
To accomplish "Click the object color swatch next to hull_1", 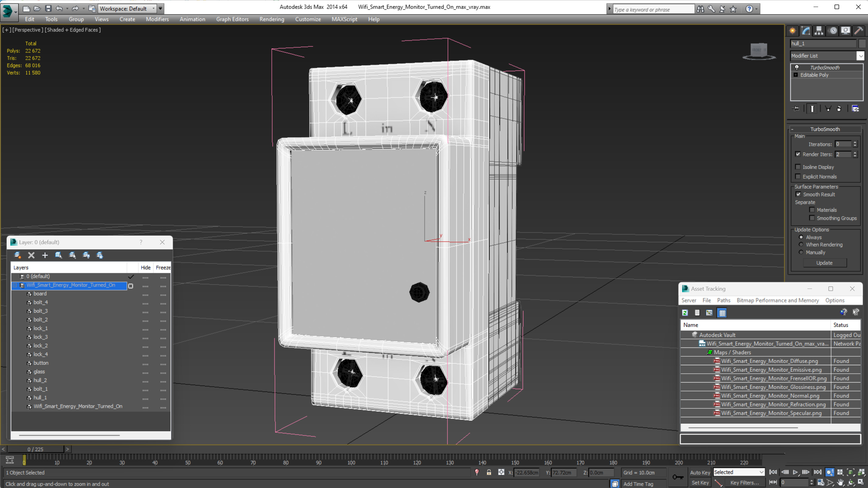I will (862, 43).
